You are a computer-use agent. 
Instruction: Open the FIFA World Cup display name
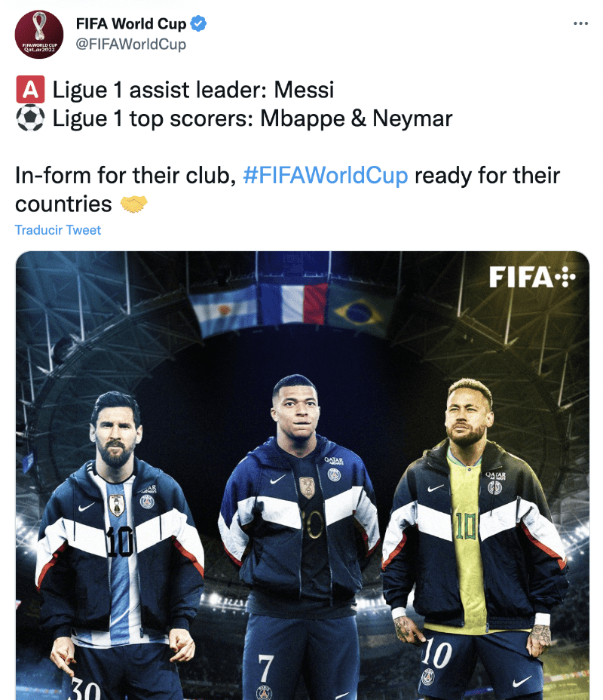pyautogui.click(x=131, y=23)
